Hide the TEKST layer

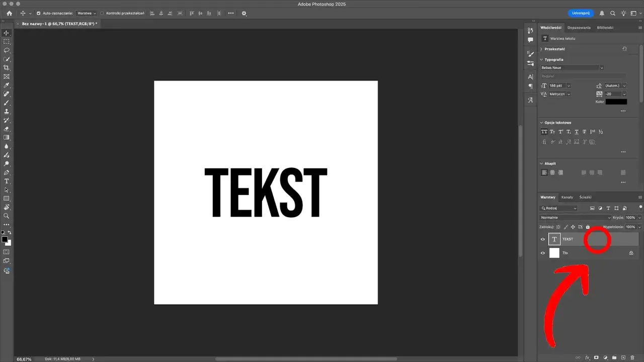click(x=542, y=239)
